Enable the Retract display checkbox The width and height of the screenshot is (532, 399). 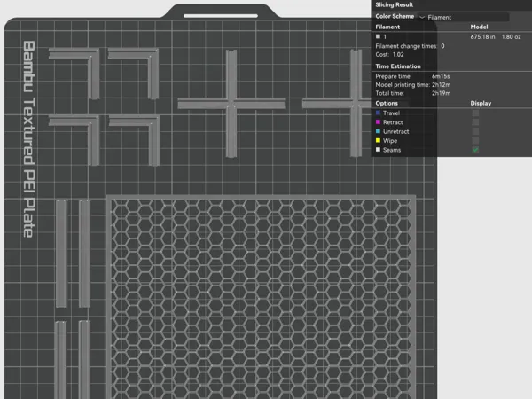pos(475,122)
